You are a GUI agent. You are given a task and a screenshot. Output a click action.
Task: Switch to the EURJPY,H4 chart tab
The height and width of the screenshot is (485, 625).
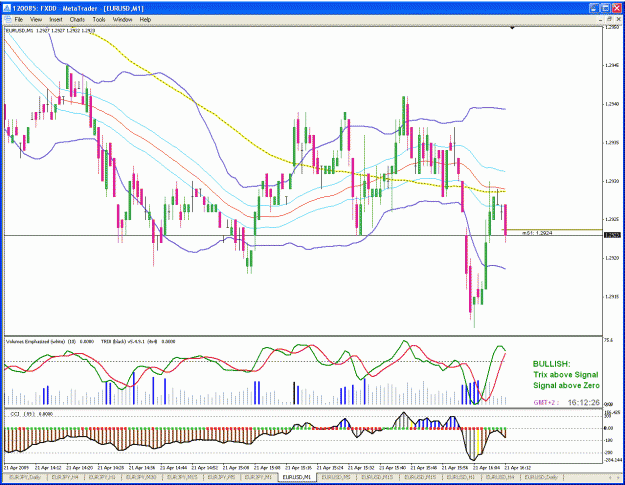pos(65,477)
